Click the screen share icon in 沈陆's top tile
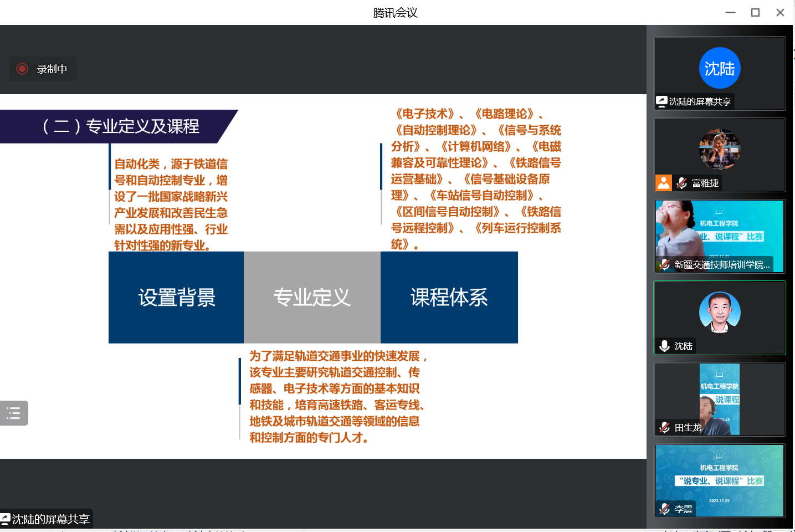 click(x=661, y=101)
